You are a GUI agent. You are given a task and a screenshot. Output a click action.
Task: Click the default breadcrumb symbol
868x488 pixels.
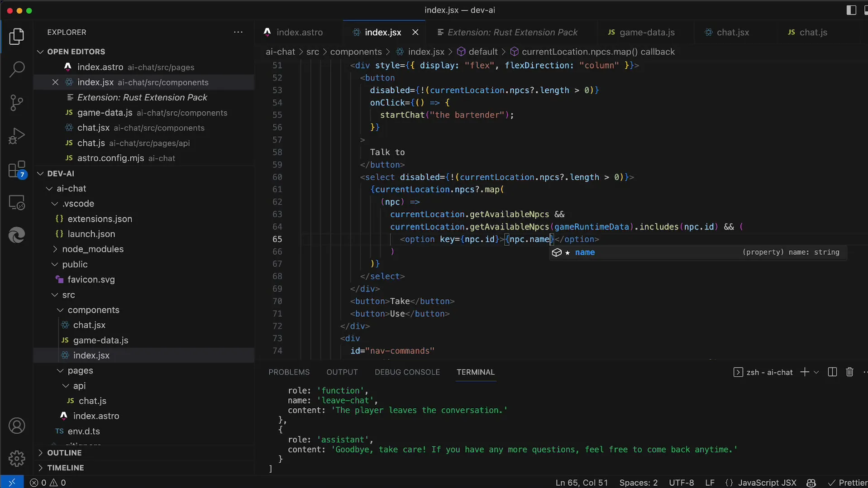point(477,52)
